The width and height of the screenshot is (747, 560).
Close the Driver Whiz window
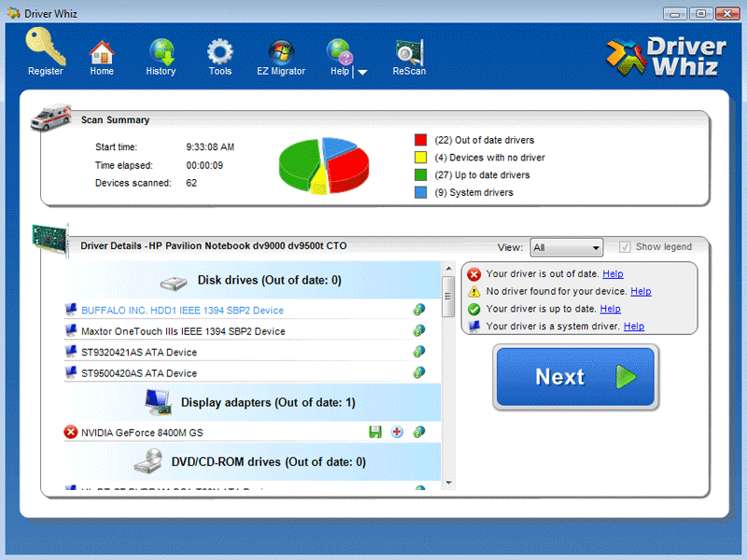click(727, 13)
